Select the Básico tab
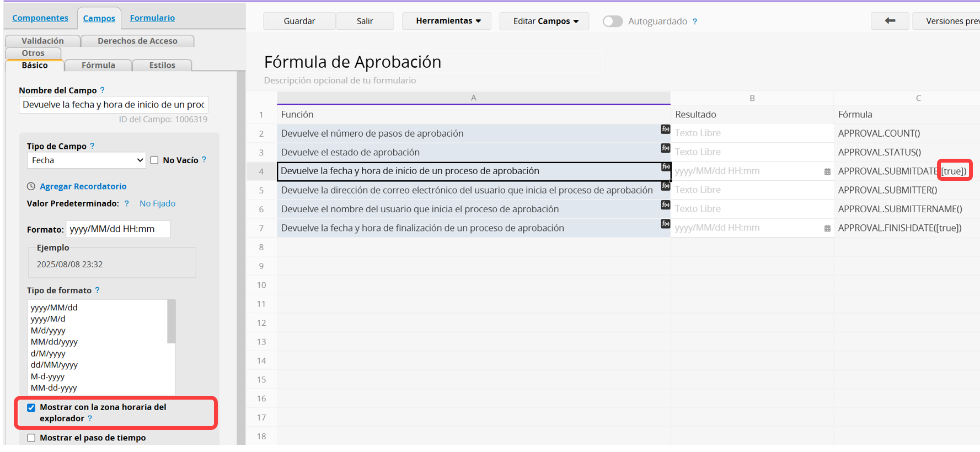This screenshot has height=452, width=980. click(35, 65)
